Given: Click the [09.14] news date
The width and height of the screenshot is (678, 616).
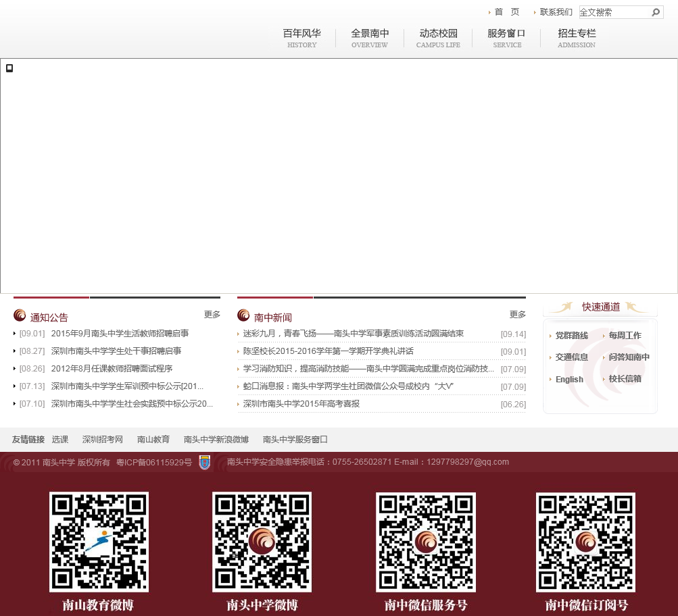Looking at the screenshot, I should [513, 334].
